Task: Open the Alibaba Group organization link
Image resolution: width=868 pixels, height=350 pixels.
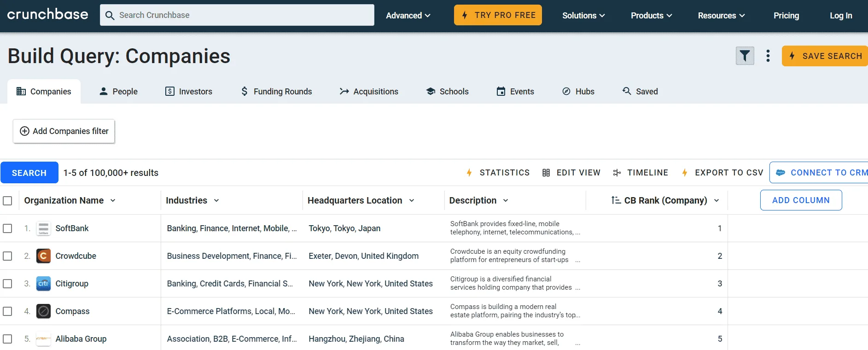Action: pyautogui.click(x=81, y=339)
